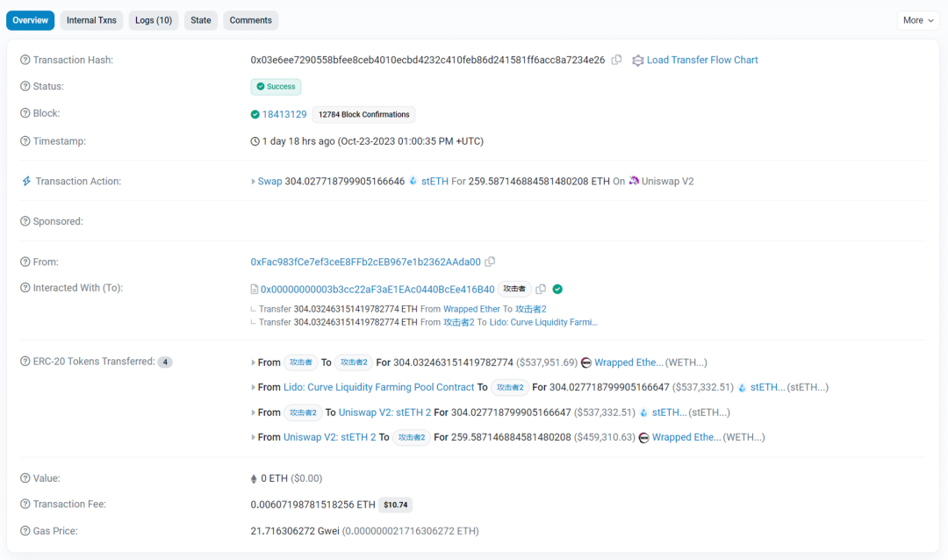948x560 pixels.
Task: Switch to the Overview tab
Action: (30, 20)
